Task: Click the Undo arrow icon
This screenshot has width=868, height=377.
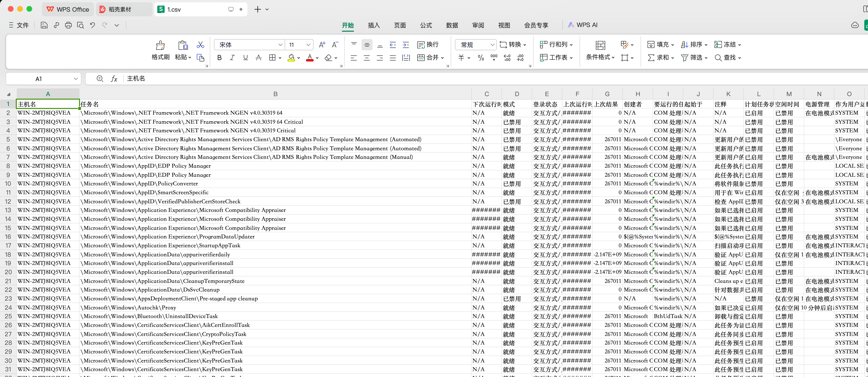Action: coord(93,25)
